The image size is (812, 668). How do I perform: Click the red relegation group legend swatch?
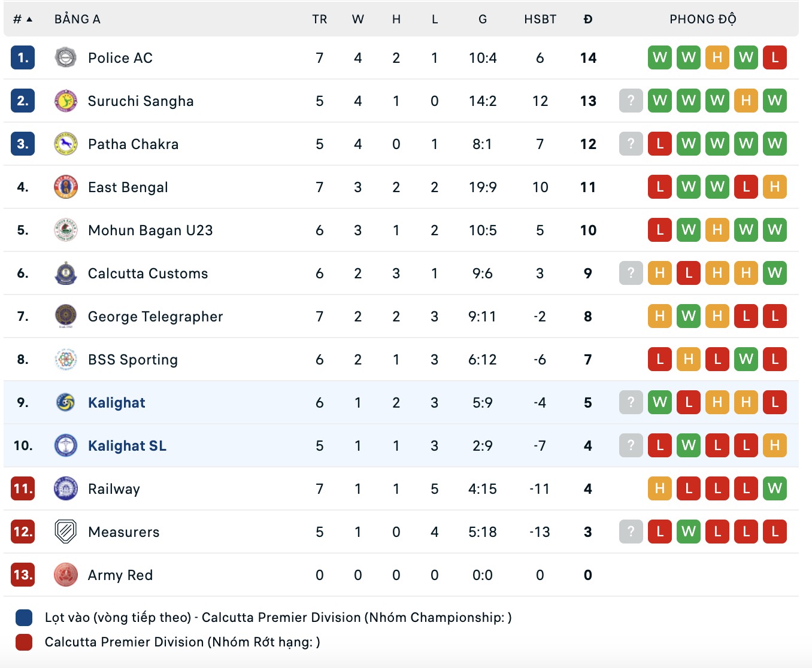point(24,642)
